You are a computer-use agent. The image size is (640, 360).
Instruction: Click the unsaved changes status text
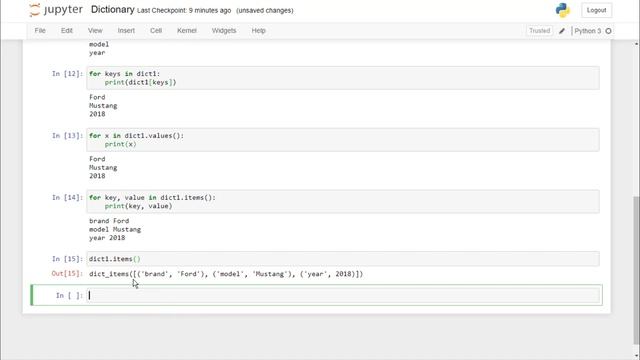pos(264,11)
